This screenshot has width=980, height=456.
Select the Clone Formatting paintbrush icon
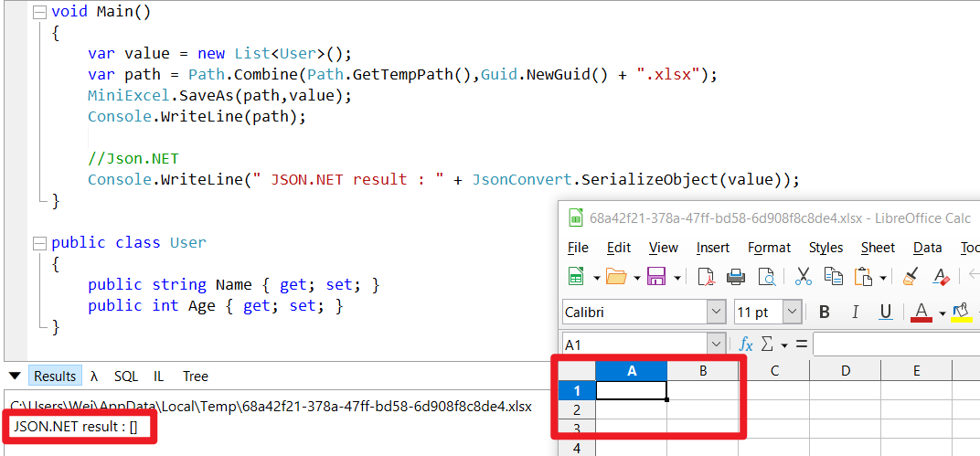911,276
